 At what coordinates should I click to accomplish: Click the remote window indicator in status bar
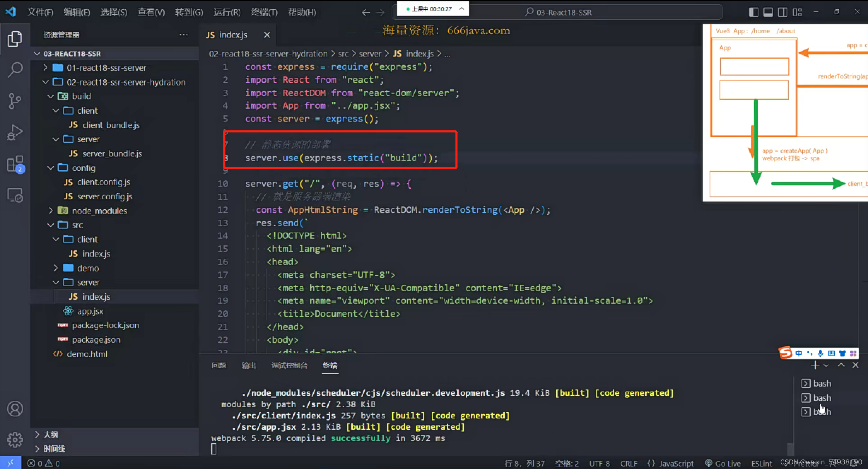[x=10, y=463]
